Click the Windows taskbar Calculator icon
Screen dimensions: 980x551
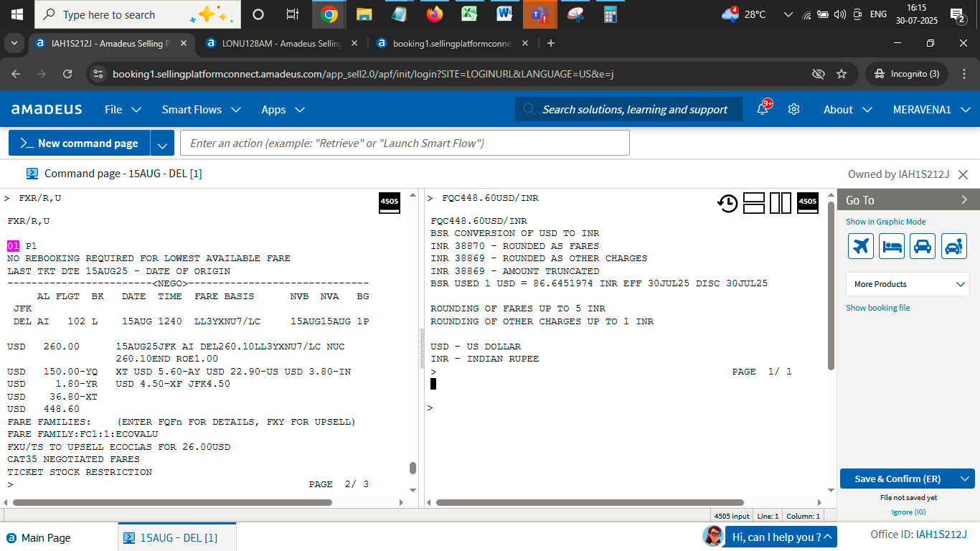coord(610,14)
